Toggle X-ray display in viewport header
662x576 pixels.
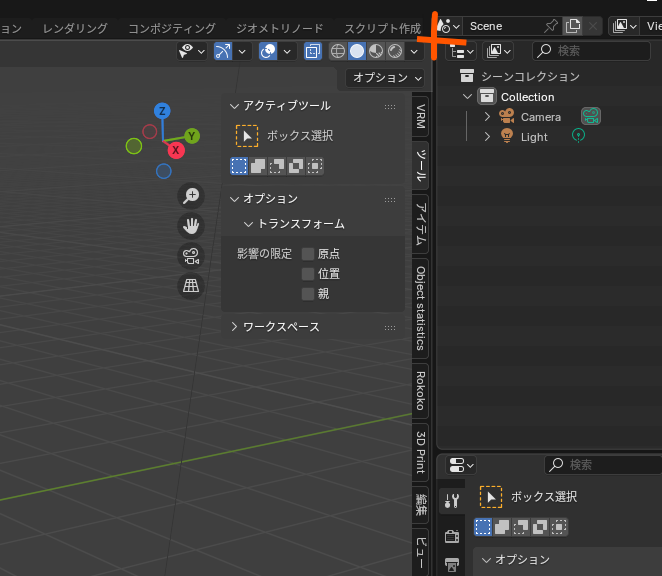[313, 51]
